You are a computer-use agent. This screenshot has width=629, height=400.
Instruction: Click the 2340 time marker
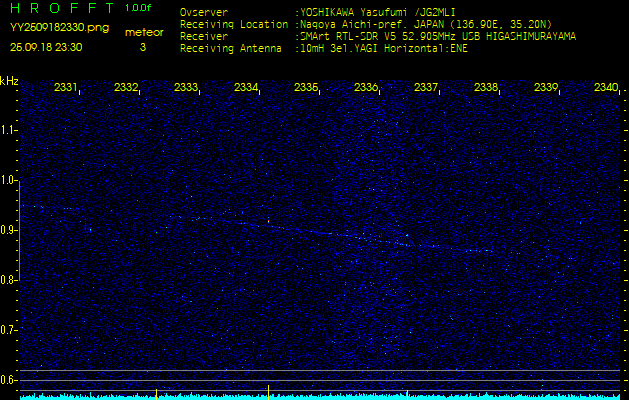click(605, 88)
